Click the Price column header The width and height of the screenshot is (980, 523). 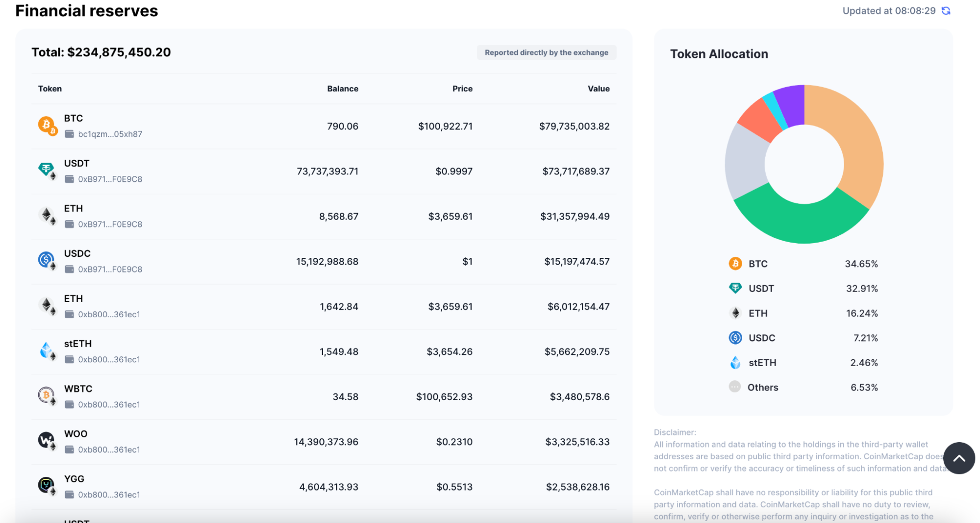pyautogui.click(x=462, y=89)
